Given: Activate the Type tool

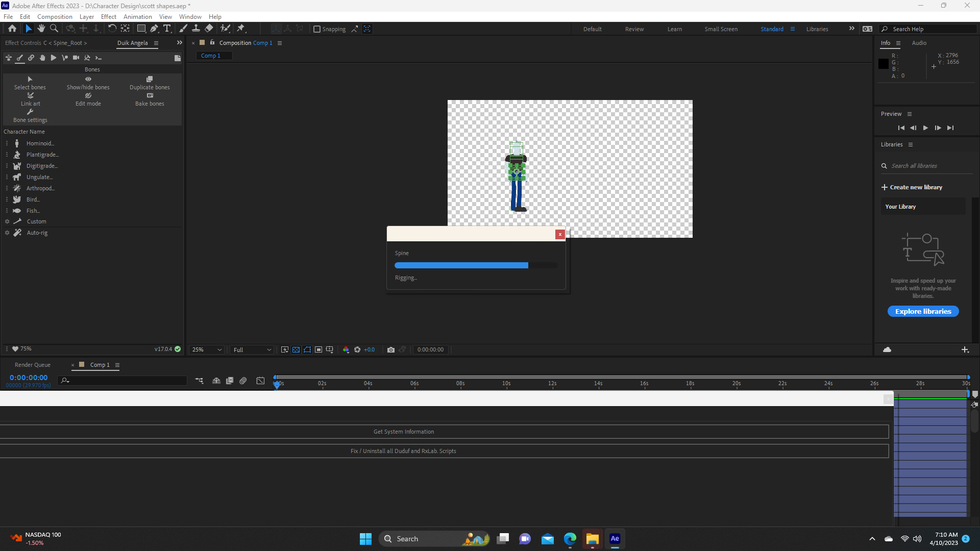Looking at the screenshot, I should point(167,29).
